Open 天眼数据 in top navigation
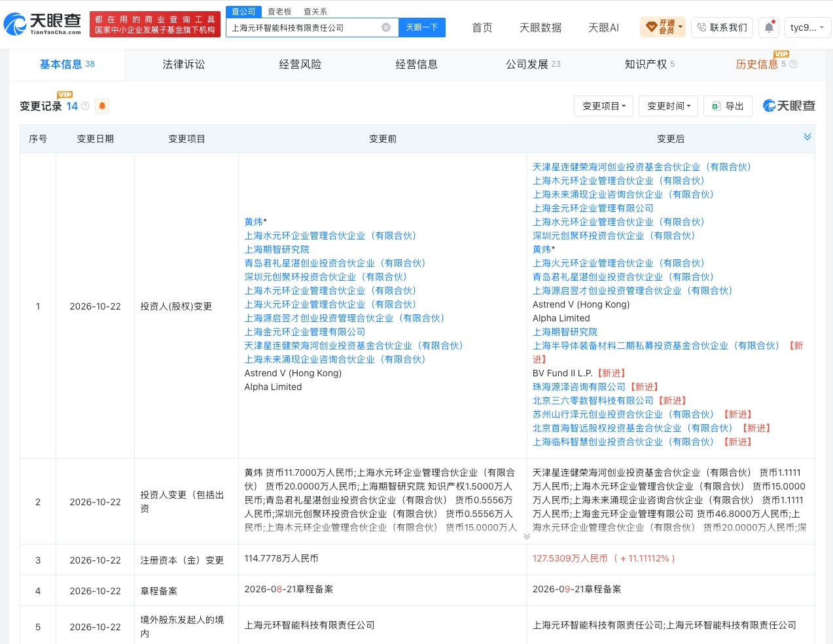 [x=541, y=27]
